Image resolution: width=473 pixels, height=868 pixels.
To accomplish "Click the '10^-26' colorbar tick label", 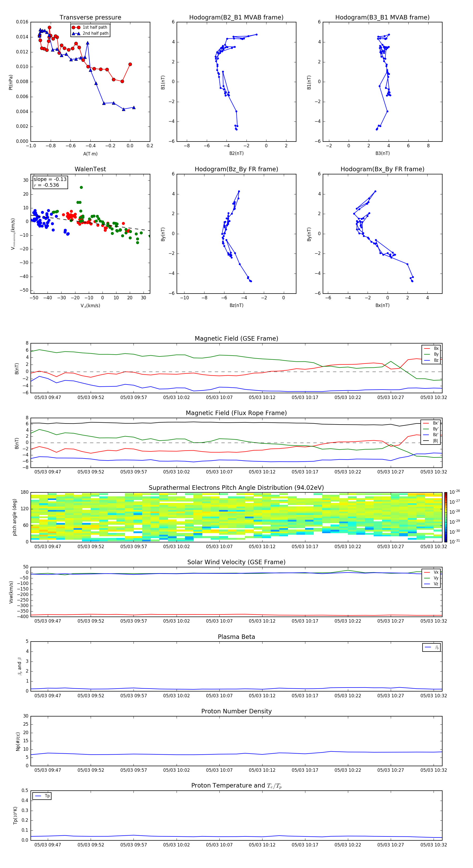I will [x=455, y=492].
